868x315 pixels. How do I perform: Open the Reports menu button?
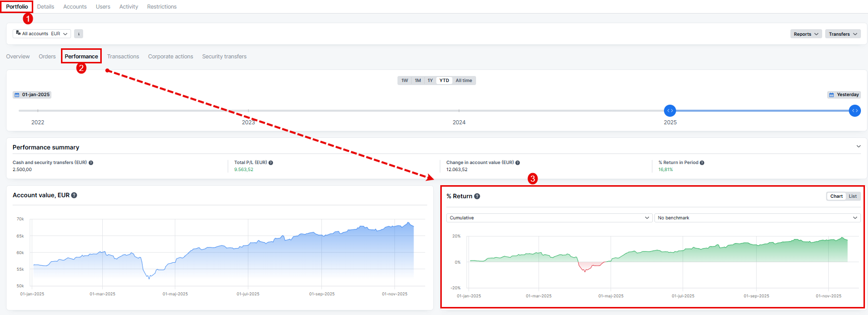(x=806, y=34)
